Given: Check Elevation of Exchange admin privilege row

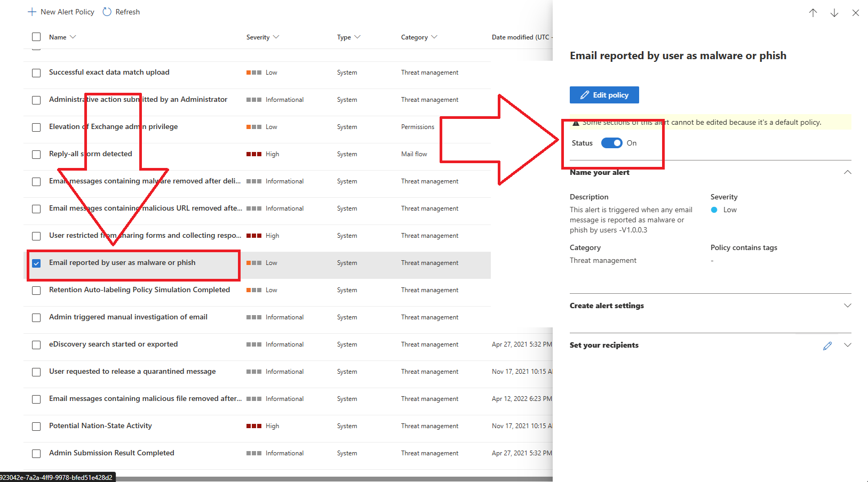Looking at the screenshot, I should [36, 127].
